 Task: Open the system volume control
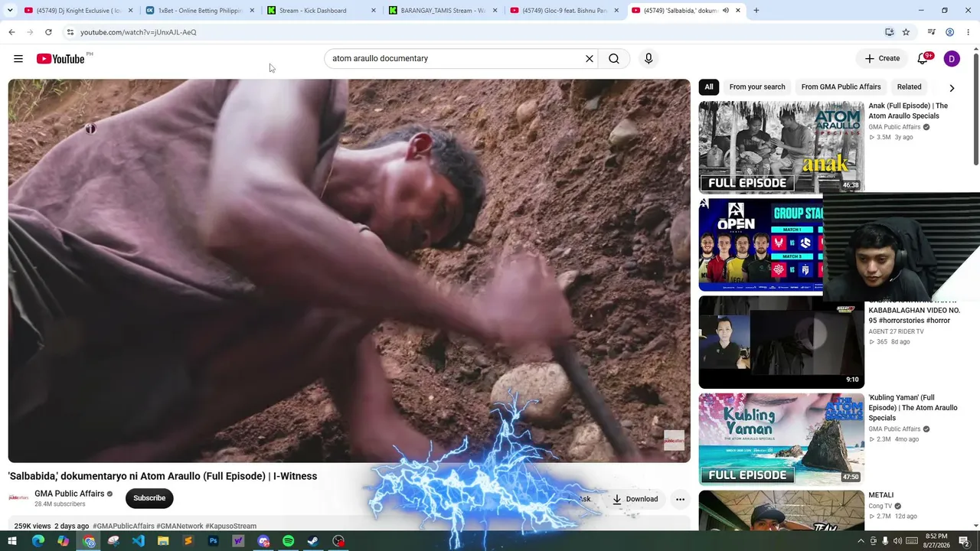[x=897, y=541]
